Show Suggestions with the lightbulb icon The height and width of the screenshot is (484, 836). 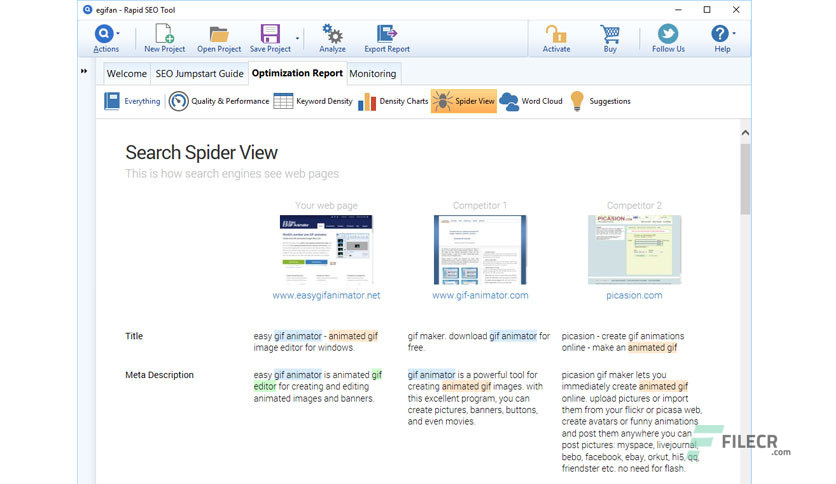click(600, 101)
